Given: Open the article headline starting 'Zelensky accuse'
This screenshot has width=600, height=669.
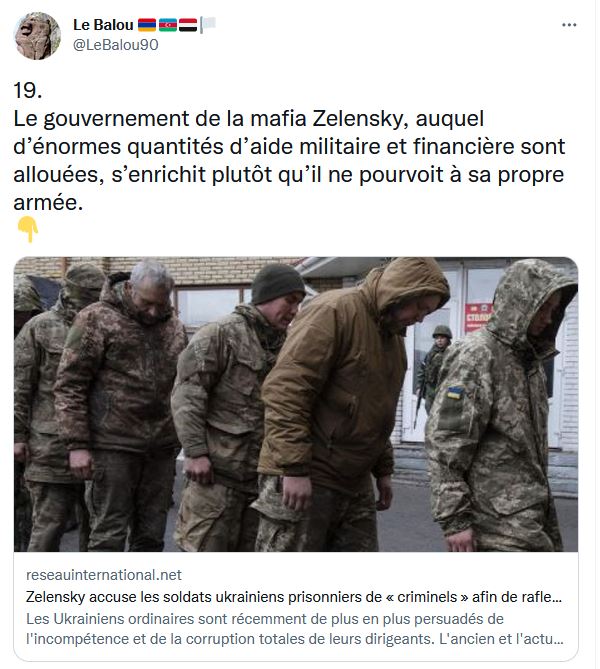Looking at the screenshot, I should [x=294, y=597].
